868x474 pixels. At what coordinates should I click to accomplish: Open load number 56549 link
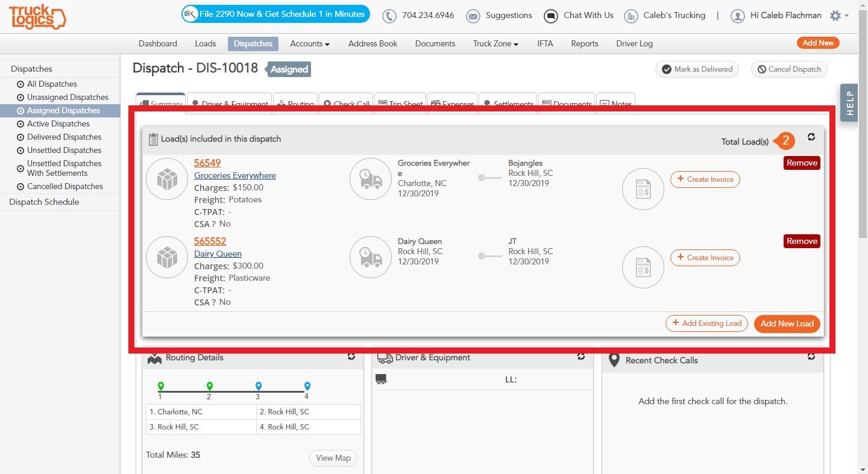click(207, 163)
